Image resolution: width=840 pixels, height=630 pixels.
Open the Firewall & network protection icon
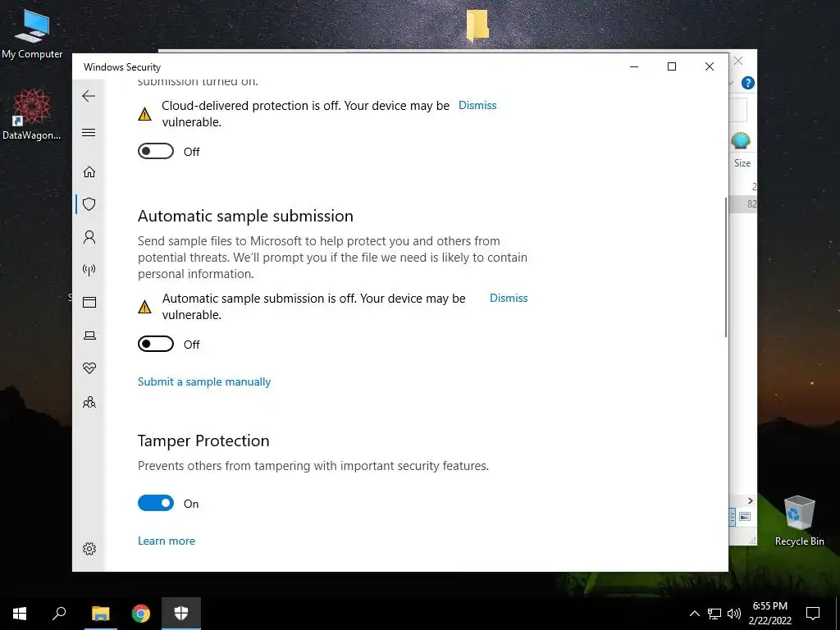pyautogui.click(x=89, y=269)
